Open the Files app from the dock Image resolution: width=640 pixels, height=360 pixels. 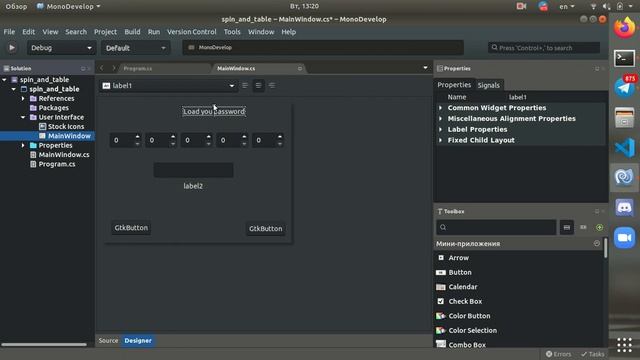pyautogui.click(x=624, y=118)
